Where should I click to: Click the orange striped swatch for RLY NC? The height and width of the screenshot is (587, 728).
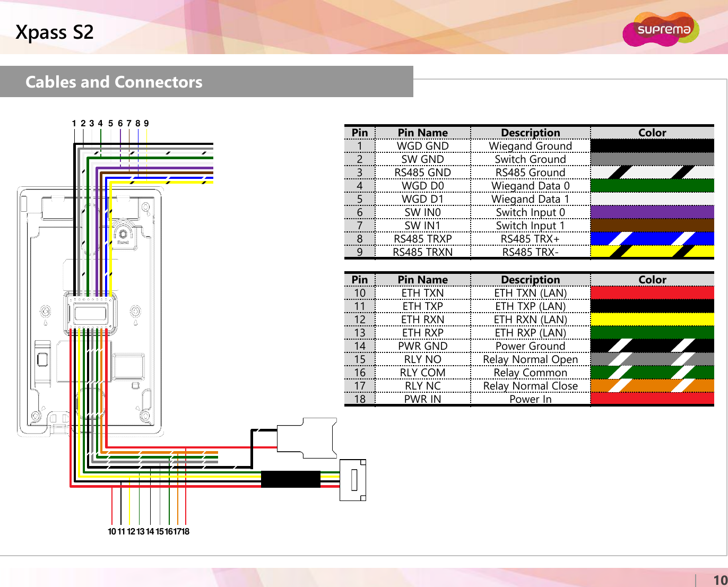coord(652,386)
